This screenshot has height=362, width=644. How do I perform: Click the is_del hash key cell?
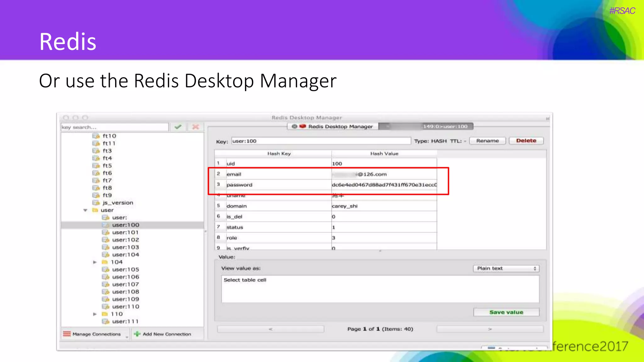279,217
